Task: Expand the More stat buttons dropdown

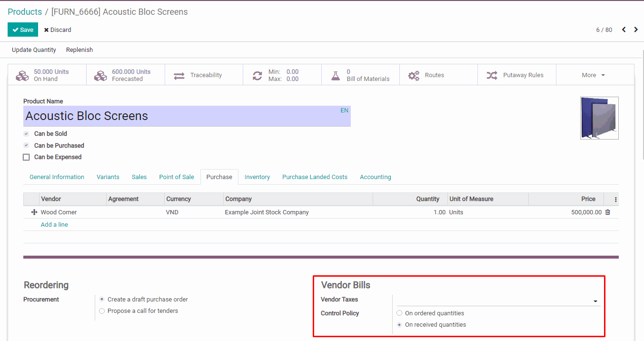Action: [593, 75]
